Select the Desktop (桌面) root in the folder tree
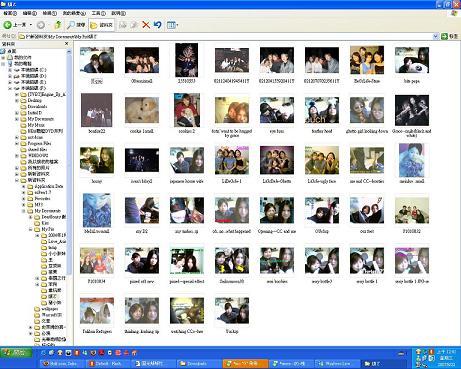Screen dimensions: 461x369 pyautogui.click(x=12, y=51)
